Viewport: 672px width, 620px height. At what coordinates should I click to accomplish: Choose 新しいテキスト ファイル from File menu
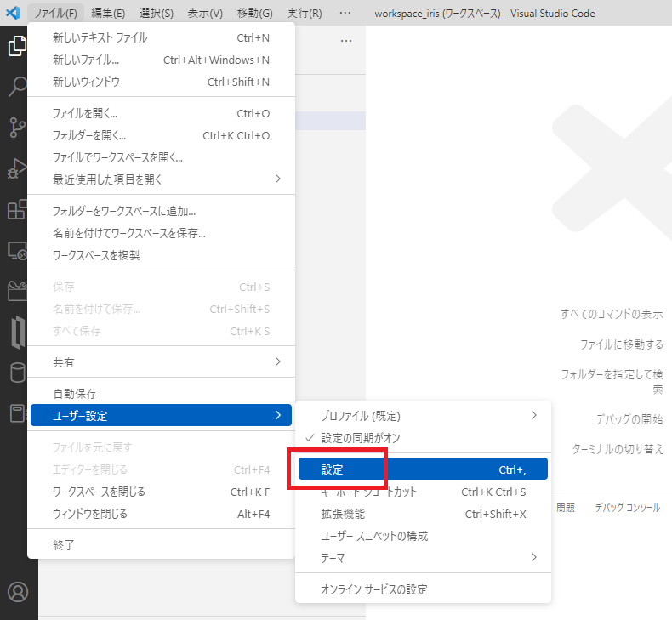pyautogui.click(x=100, y=38)
